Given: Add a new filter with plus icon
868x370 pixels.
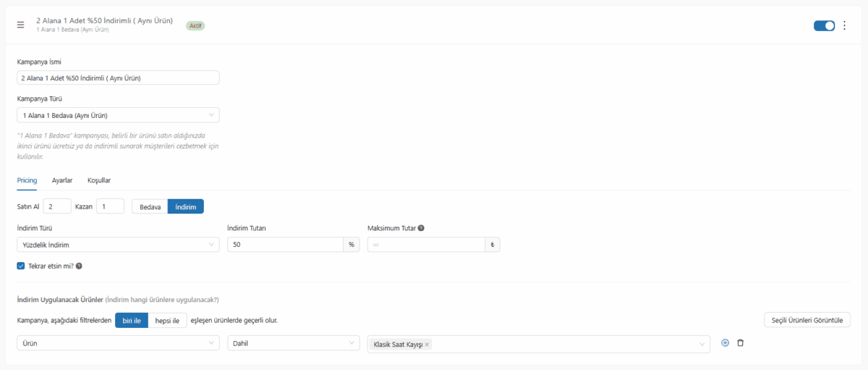Looking at the screenshot, I should click(x=726, y=343).
